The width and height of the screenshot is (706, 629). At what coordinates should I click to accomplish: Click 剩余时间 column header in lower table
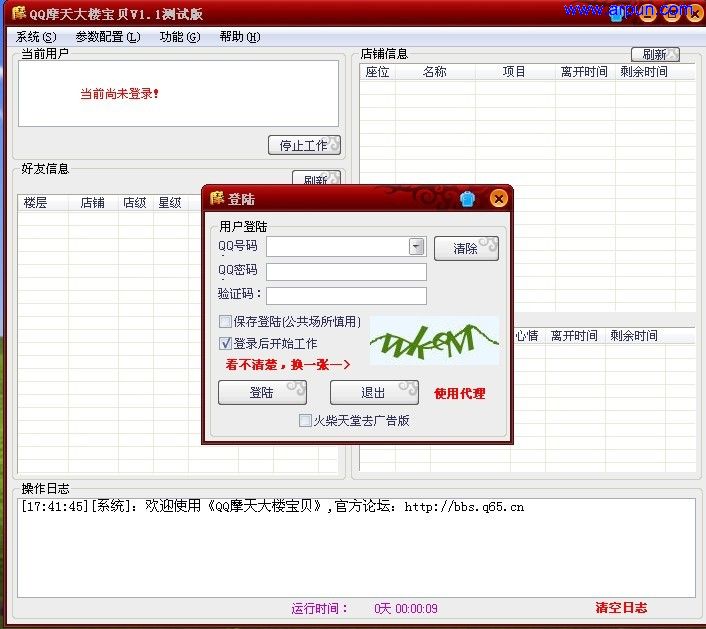coord(634,335)
